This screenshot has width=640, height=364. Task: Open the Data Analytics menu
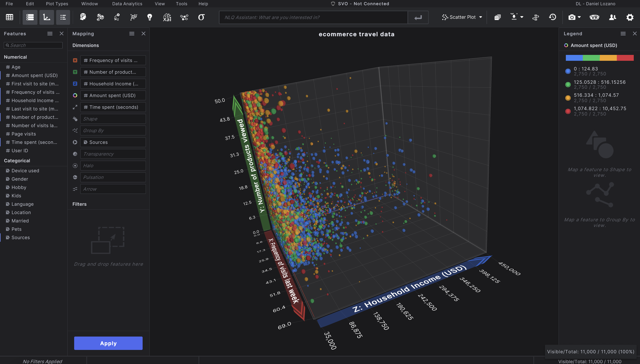pos(127,4)
